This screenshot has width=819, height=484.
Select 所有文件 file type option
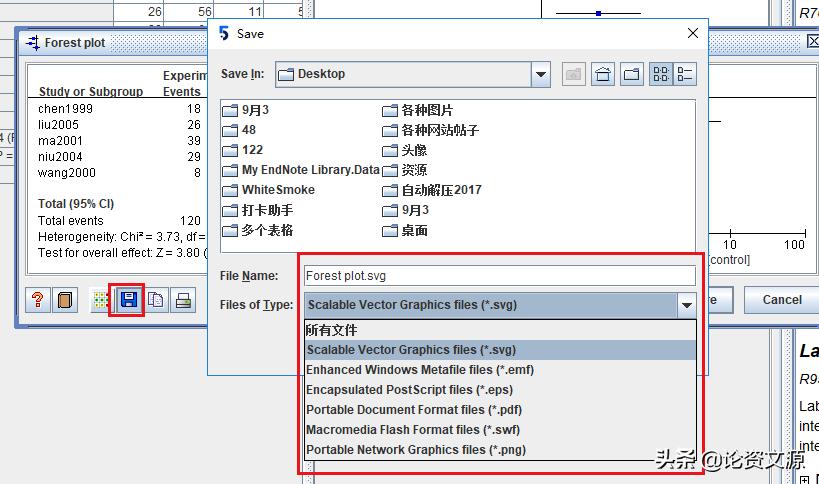click(500, 330)
